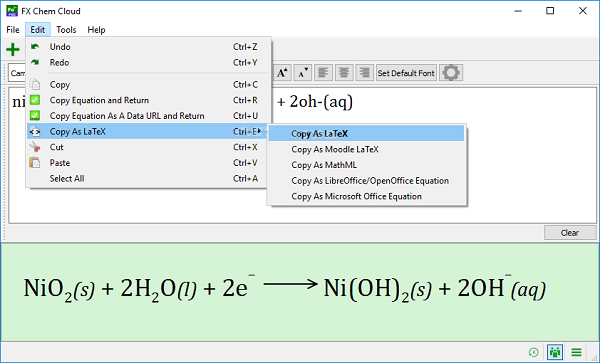Click the people icon in status bar
The width and height of the screenshot is (600, 363).
(555, 352)
